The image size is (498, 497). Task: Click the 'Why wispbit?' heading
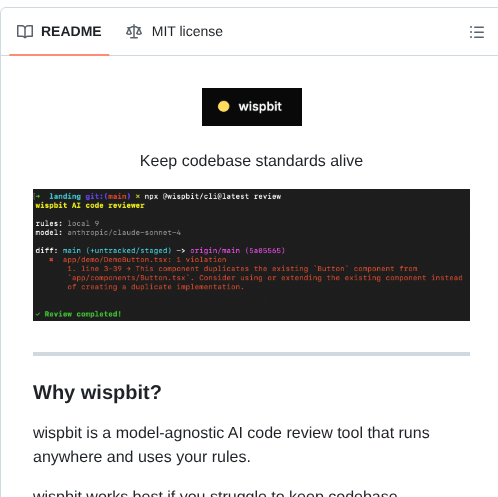(x=97, y=392)
